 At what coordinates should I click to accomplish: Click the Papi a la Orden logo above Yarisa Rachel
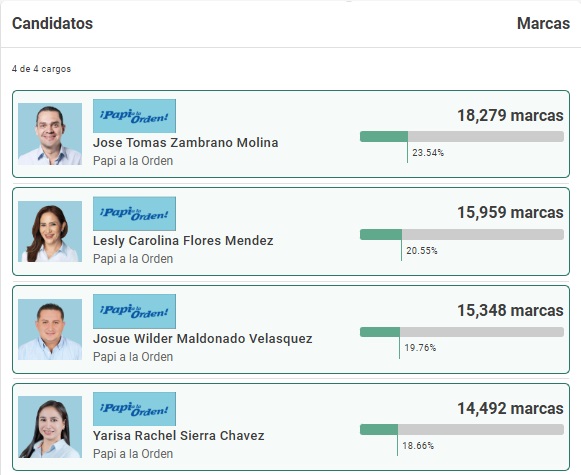(135, 409)
